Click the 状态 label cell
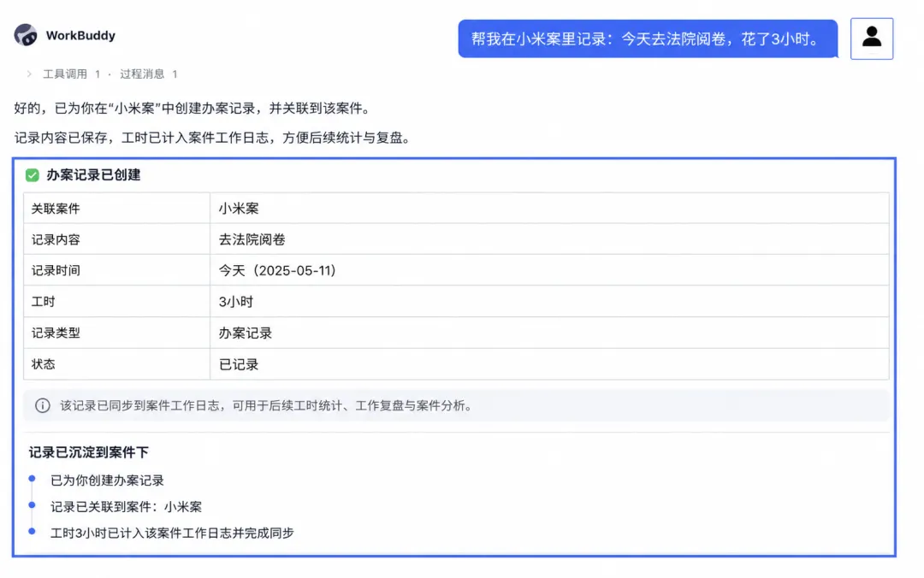 coord(116,364)
